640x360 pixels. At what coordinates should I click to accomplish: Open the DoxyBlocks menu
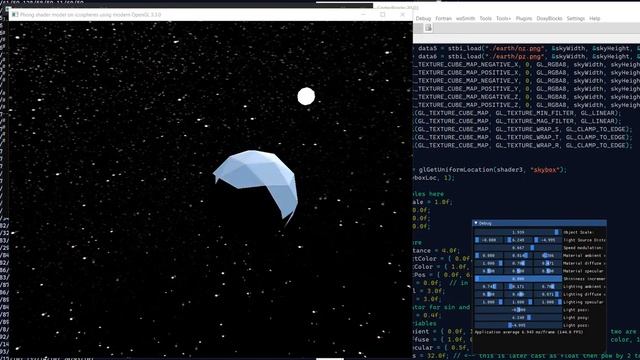549,19
